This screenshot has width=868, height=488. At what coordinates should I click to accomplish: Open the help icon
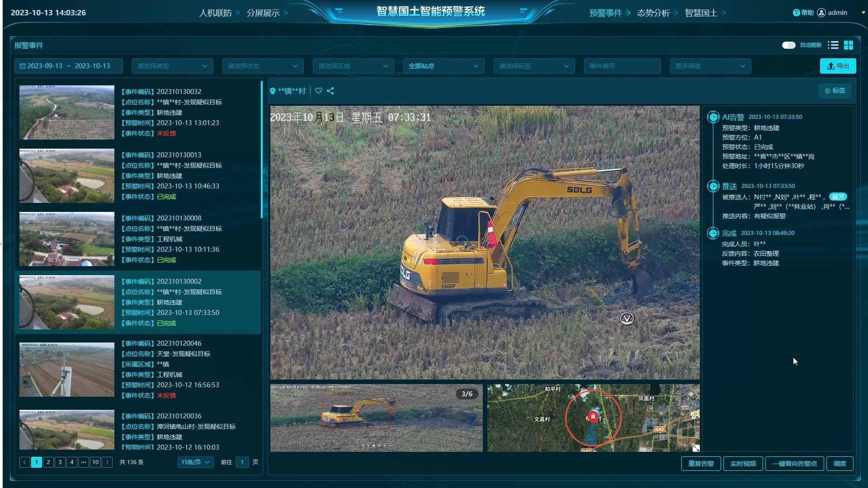[x=796, y=13]
